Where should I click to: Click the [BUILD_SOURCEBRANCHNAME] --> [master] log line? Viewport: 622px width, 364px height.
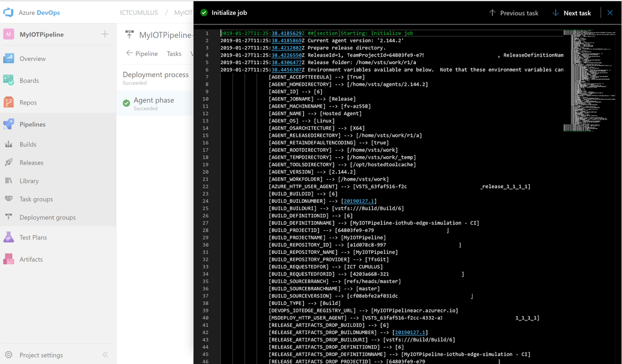tap(324, 289)
